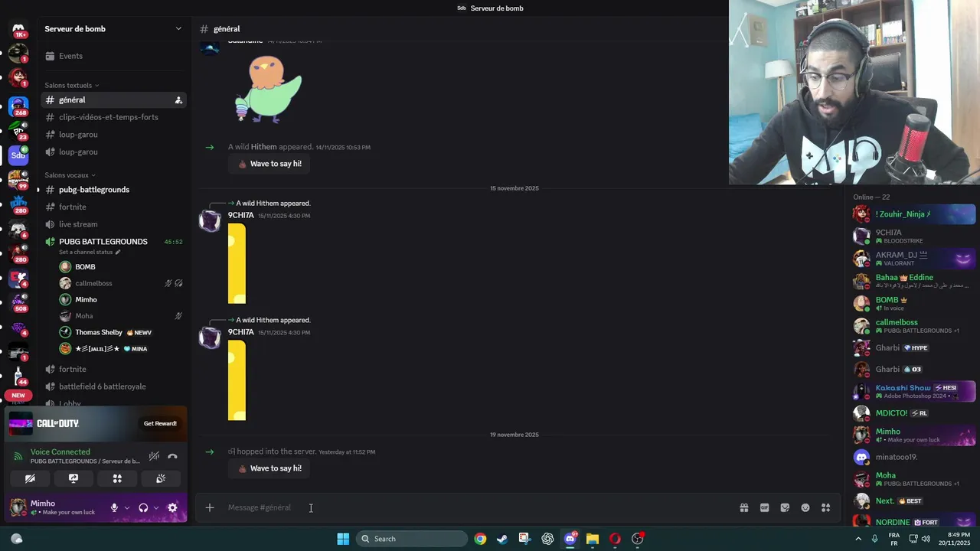Toggle noise suppression in voice panel
This screenshot has height=551, width=980.
point(154,456)
